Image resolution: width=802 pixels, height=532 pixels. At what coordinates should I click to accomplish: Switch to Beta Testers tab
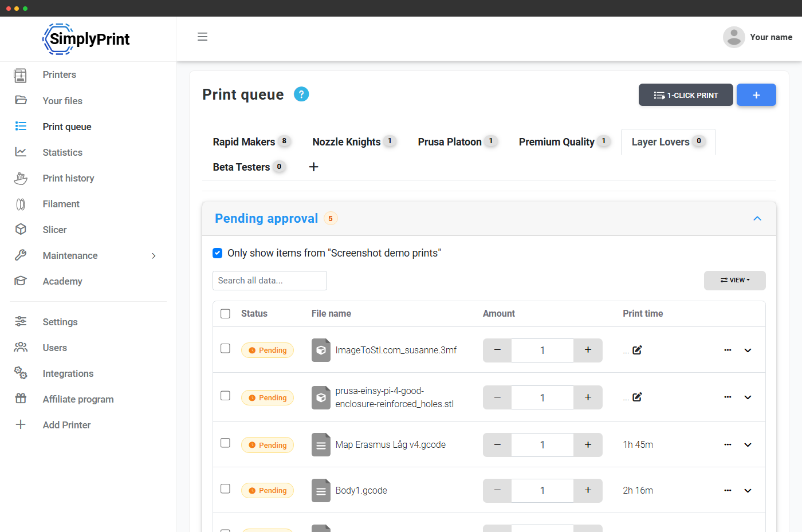(x=249, y=167)
